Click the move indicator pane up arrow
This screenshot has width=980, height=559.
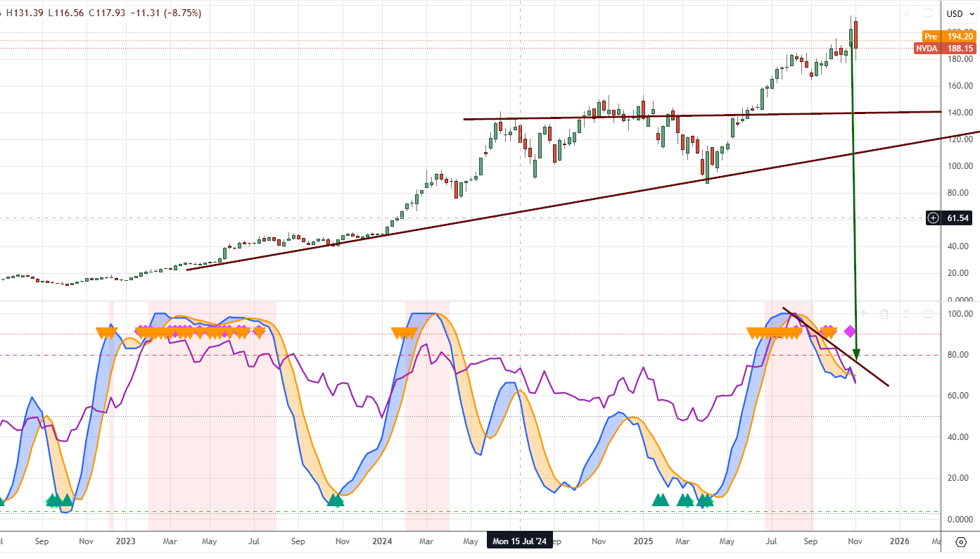click(x=863, y=314)
